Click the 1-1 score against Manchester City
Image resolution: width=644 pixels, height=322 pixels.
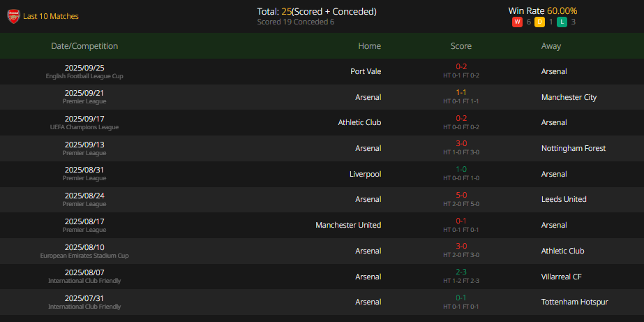[460, 92]
